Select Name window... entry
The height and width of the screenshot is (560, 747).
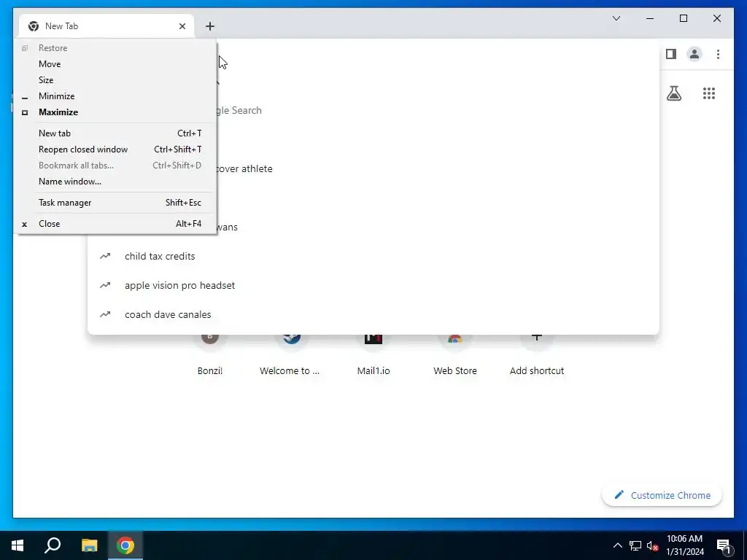[115, 182]
